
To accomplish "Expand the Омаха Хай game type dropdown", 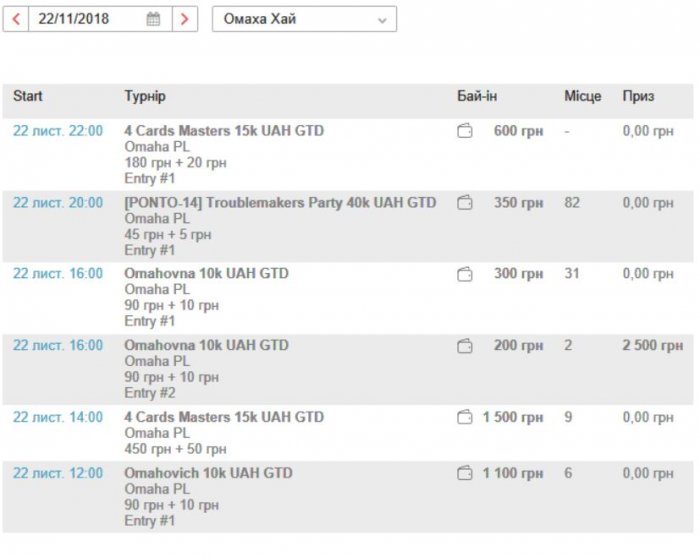I will pos(304,19).
